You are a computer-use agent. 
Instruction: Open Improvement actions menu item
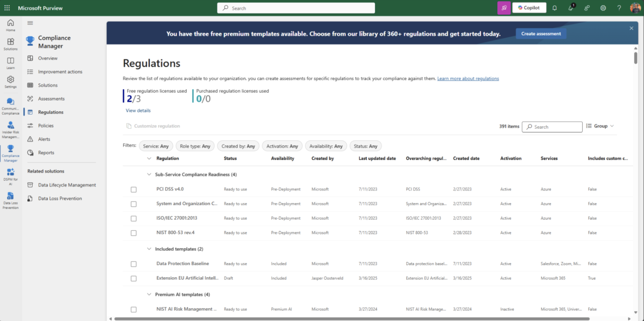[x=59, y=72]
